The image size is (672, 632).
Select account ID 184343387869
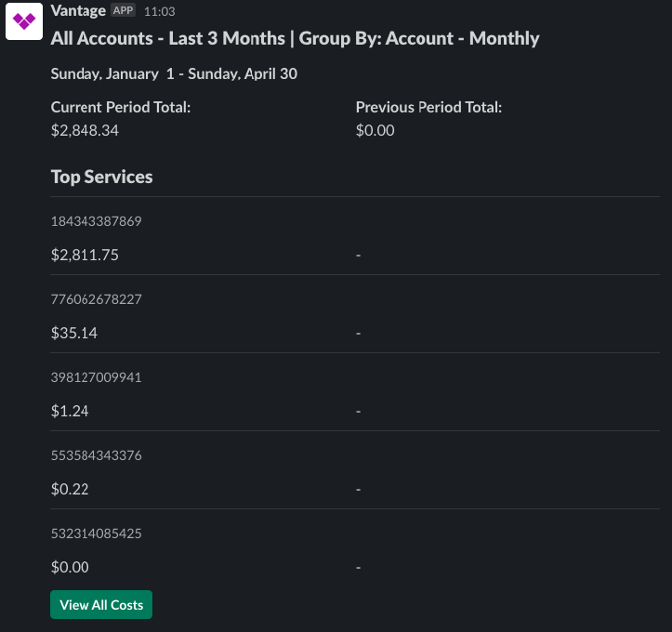(96, 221)
